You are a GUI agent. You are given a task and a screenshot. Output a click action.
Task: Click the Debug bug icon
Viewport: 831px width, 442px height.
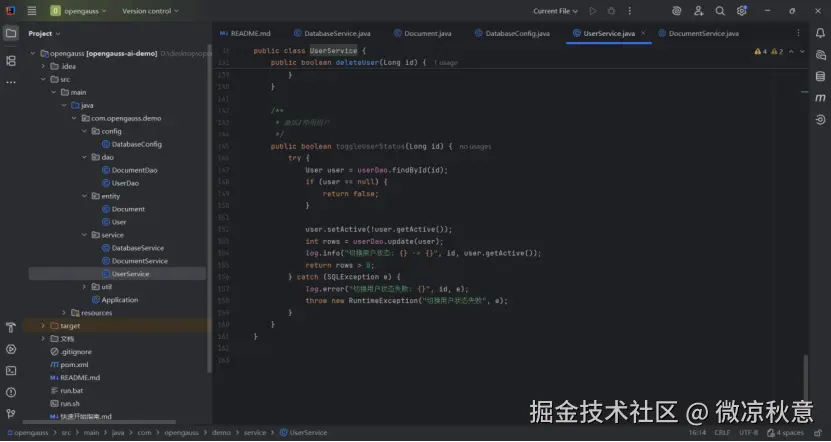[x=611, y=11]
